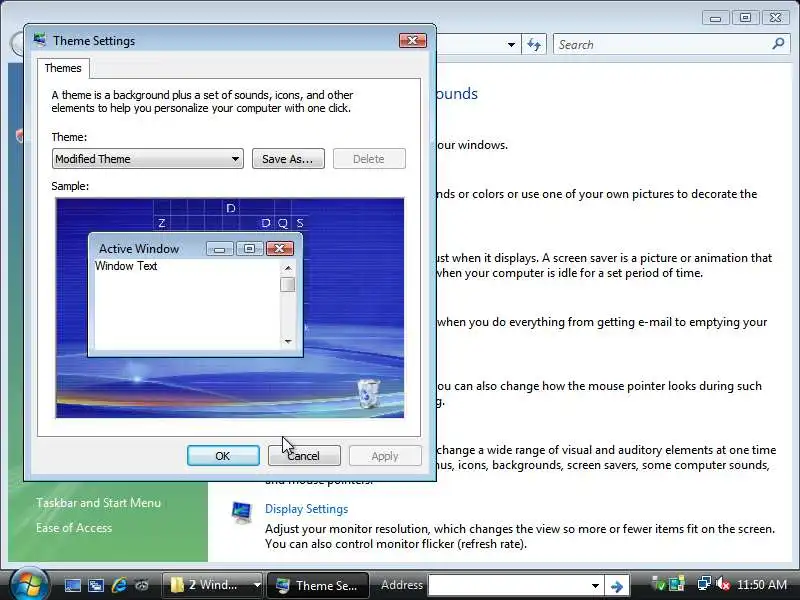Screen dimensions: 800x600
Task: Expand the taskbar Address dropdown arrow
Action: click(595, 585)
